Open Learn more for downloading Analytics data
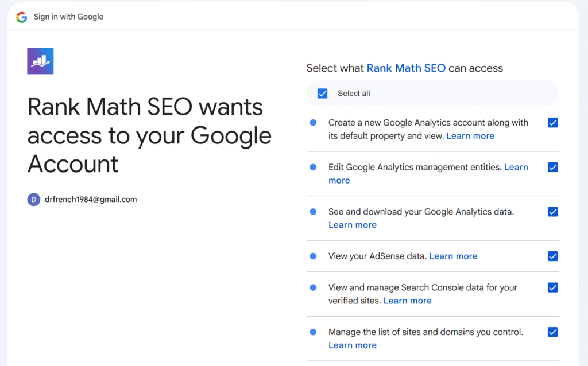Screen dimensions: 588x366 (x=353, y=225)
